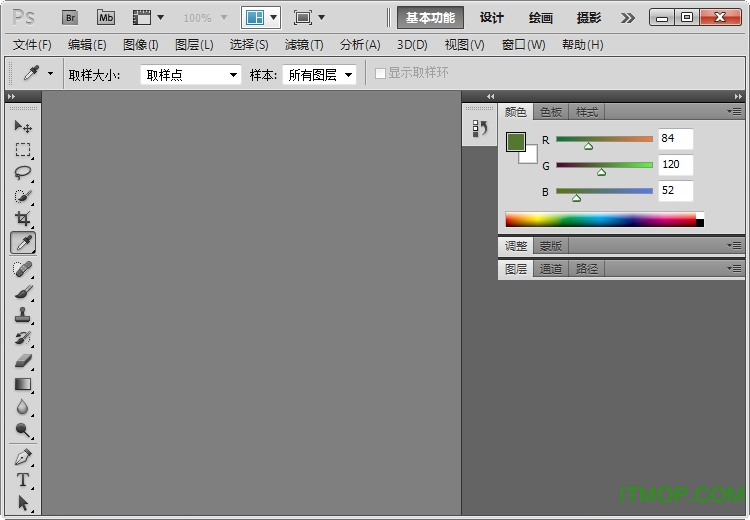Open the 取样大小 dropdown
This screenshot has height=520, width=750.
[x=191, y=75]
